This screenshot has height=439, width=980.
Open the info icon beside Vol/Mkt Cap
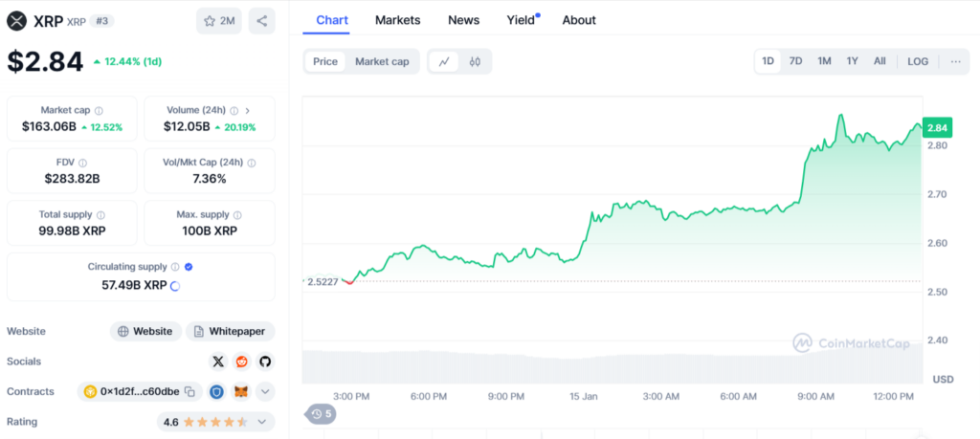tap(252, 163)
